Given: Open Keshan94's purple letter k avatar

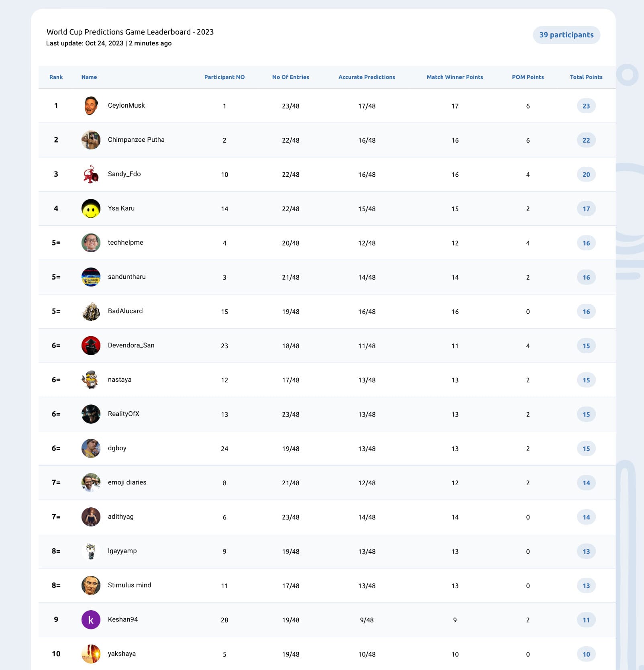Looking at the screenshot, I should (x=91, y=620).
